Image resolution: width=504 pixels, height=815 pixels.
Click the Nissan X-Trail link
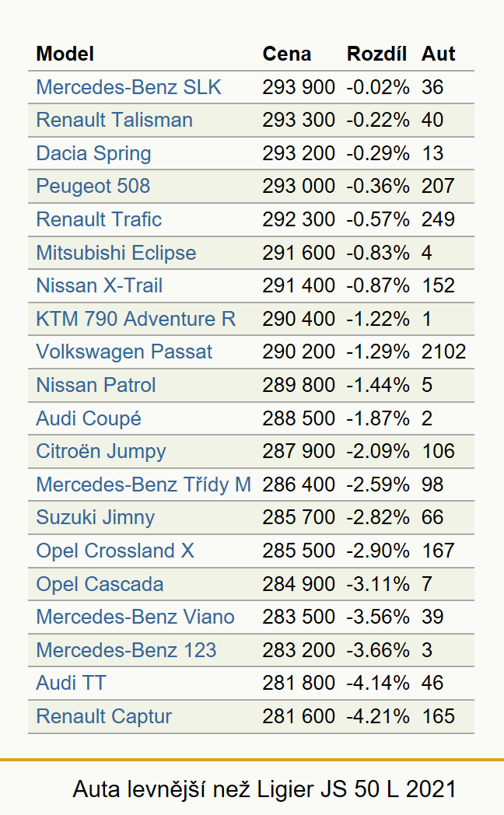pos(100,285)
